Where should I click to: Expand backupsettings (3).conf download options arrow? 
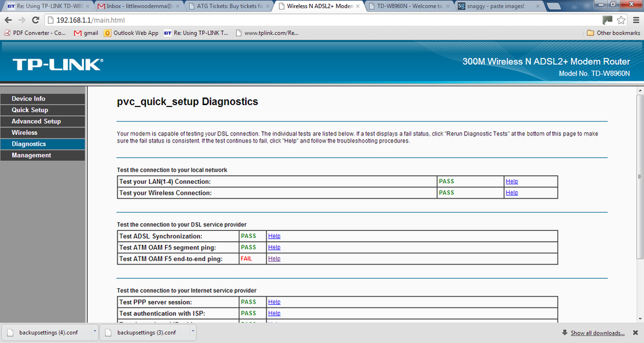coord(193,332)
